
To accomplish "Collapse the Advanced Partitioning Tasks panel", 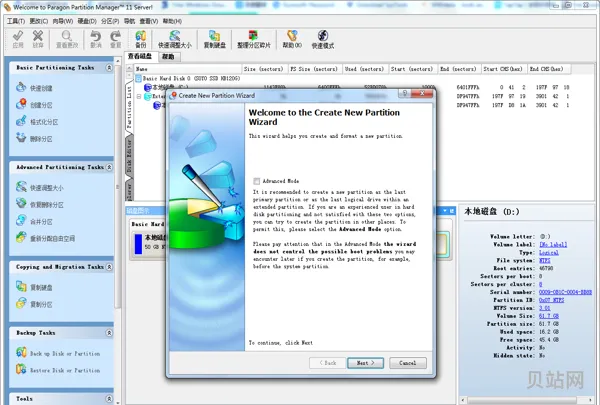I will [109, 167].
